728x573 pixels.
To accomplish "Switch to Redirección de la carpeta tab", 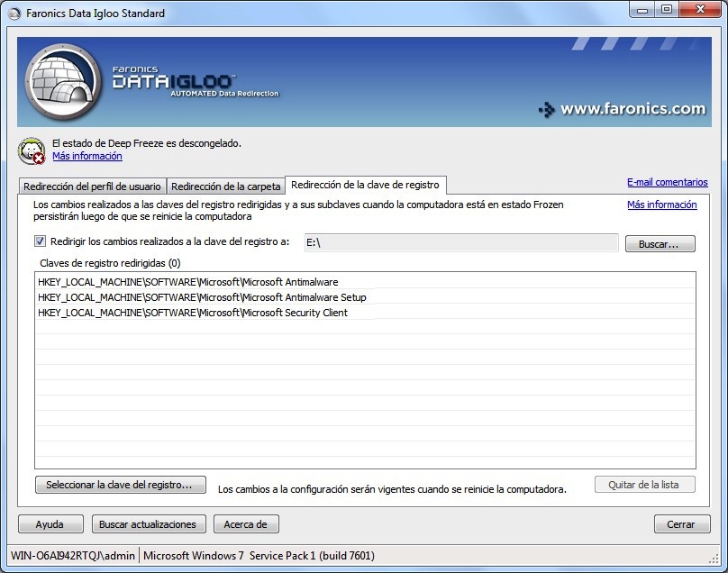I will tap(225, 186).
